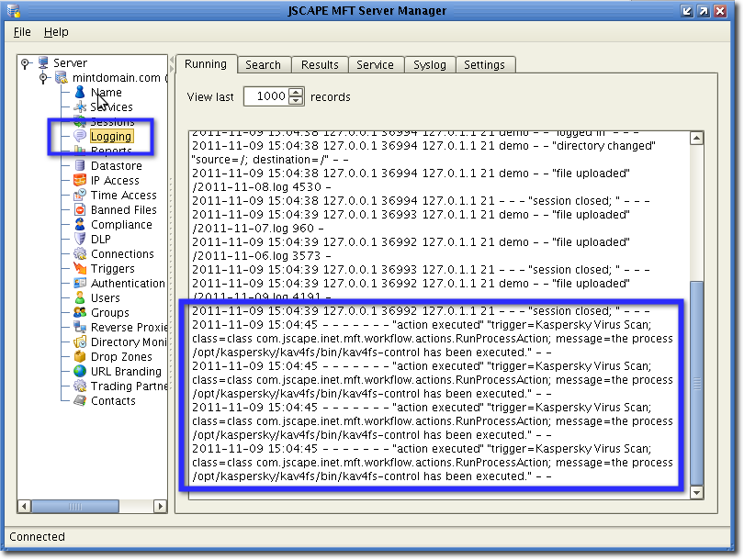This screenshot has height=560, width=744.
Task: Increase record count with spinner up arrow
Action: [296, 92]
